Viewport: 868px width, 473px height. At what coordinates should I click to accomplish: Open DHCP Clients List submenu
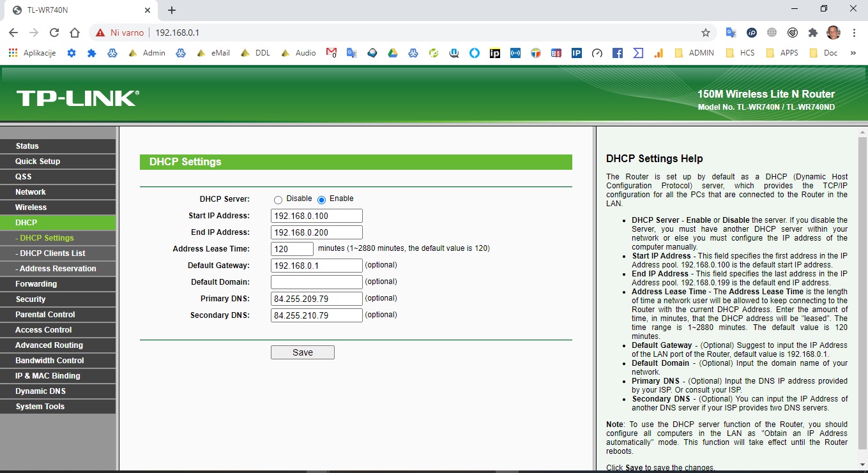tap(58, 253)
